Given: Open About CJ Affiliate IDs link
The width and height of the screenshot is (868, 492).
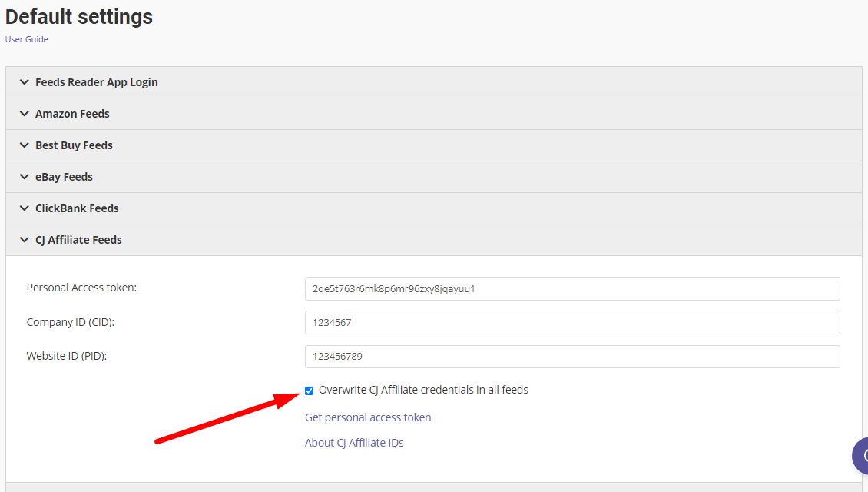Looking at the screenshot, I should 354,443.
